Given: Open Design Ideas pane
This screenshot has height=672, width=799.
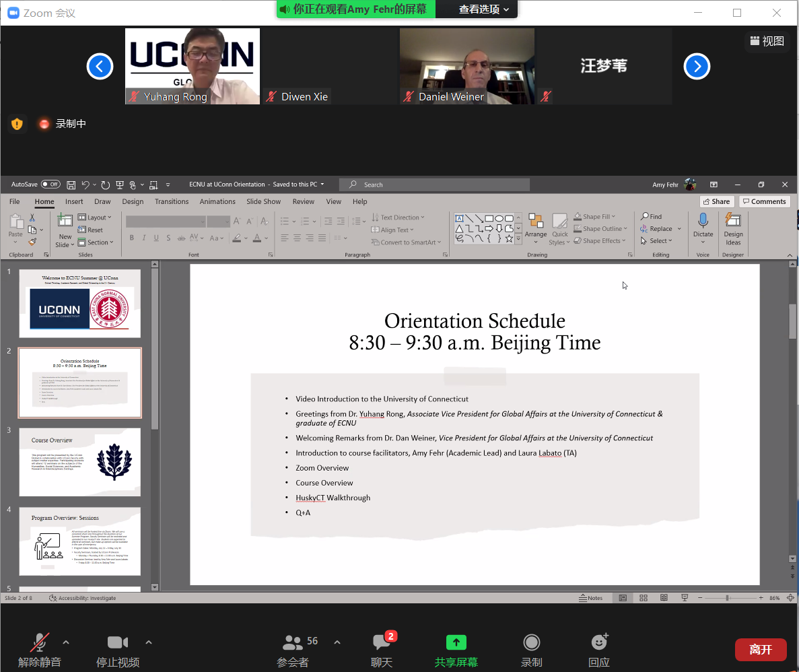Looking at the screenshot, I should pyautogui.click(x=733, y=230).
